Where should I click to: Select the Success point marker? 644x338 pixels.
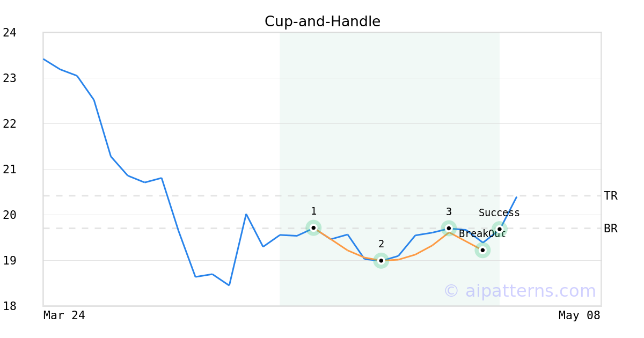click(x=499, y=229)
